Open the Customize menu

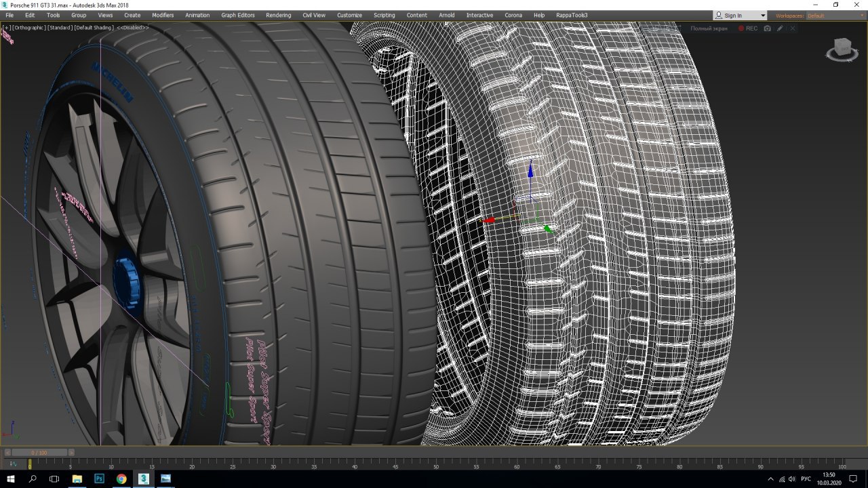click(x=349, y=15)
